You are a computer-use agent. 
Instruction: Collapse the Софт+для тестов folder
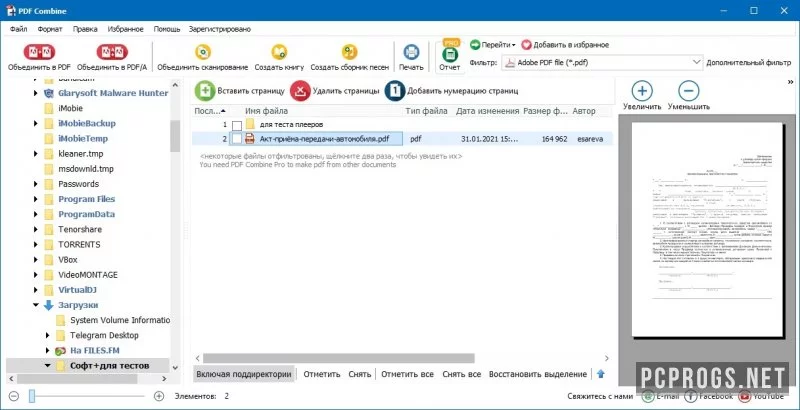pos(47,366)
